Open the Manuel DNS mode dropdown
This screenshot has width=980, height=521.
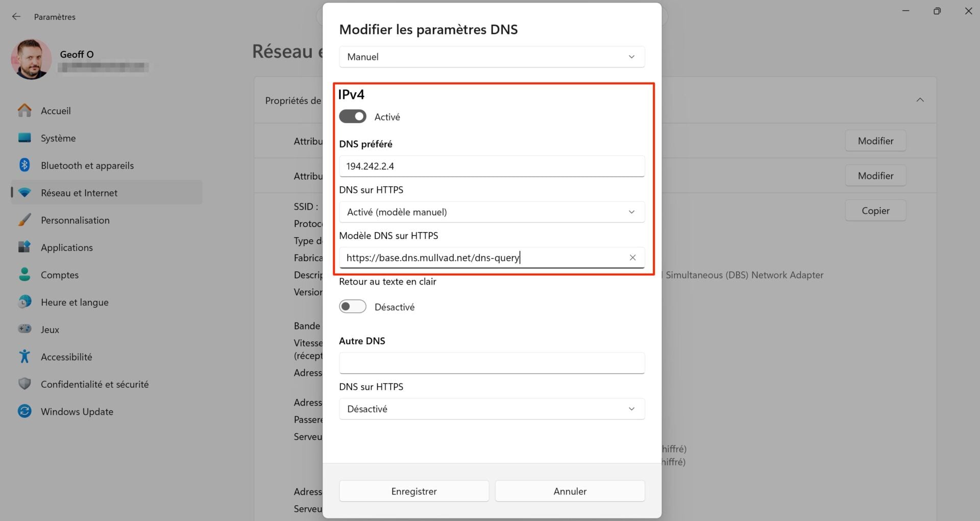click(492, 57)
